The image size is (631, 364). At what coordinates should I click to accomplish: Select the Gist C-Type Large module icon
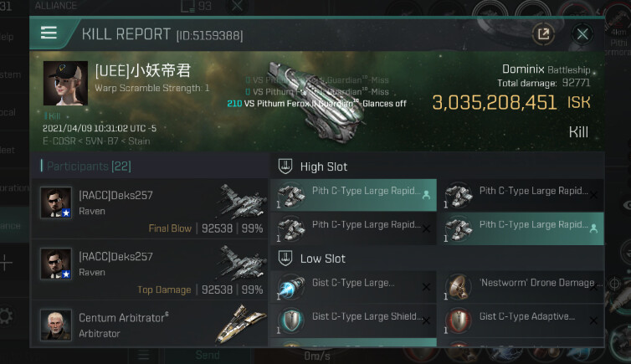(291, 287)
